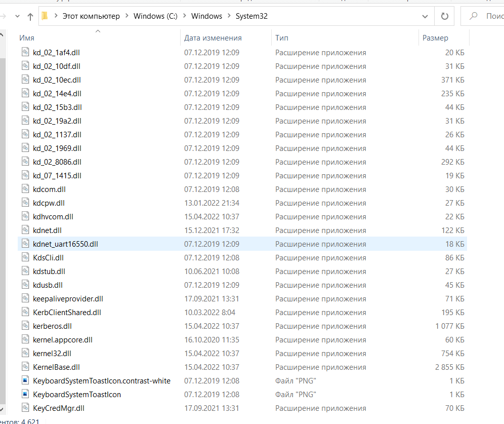The height and width of the screenshot is (424, 504).
Task: Click the folder icon in the address bar
Action: coord(45,16)
